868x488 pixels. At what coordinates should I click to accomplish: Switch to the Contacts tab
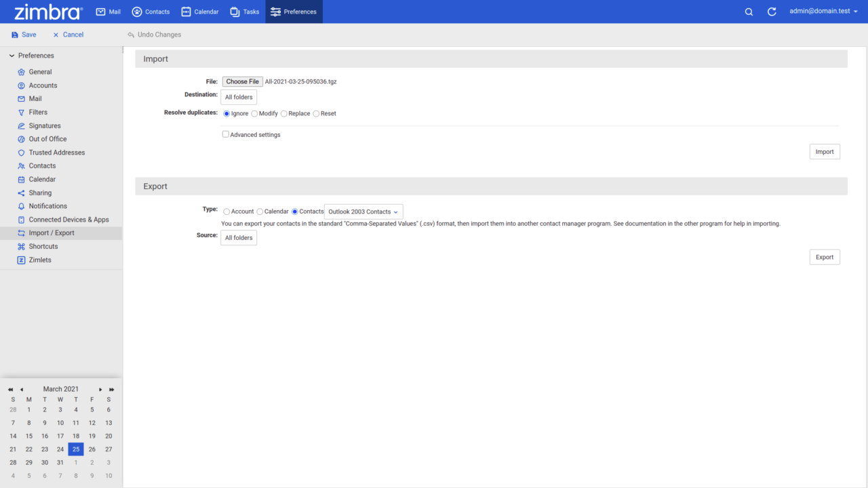(151, 11)
